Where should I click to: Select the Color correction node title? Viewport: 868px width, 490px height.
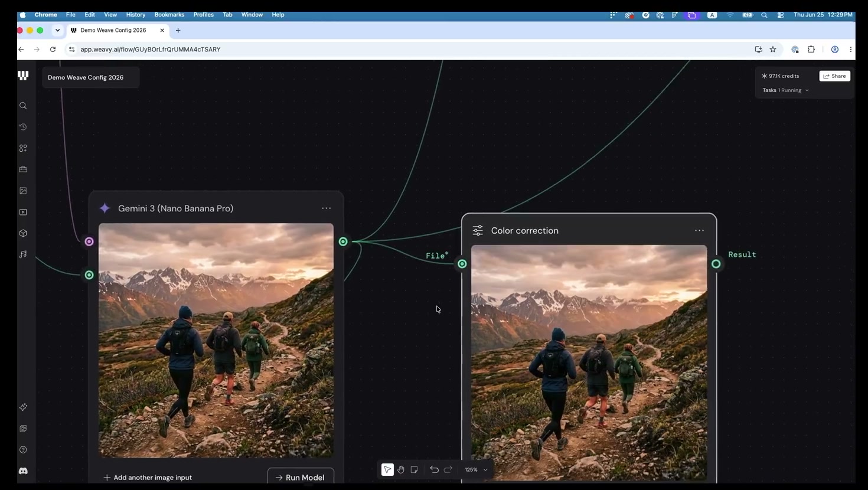coord(525,231)
